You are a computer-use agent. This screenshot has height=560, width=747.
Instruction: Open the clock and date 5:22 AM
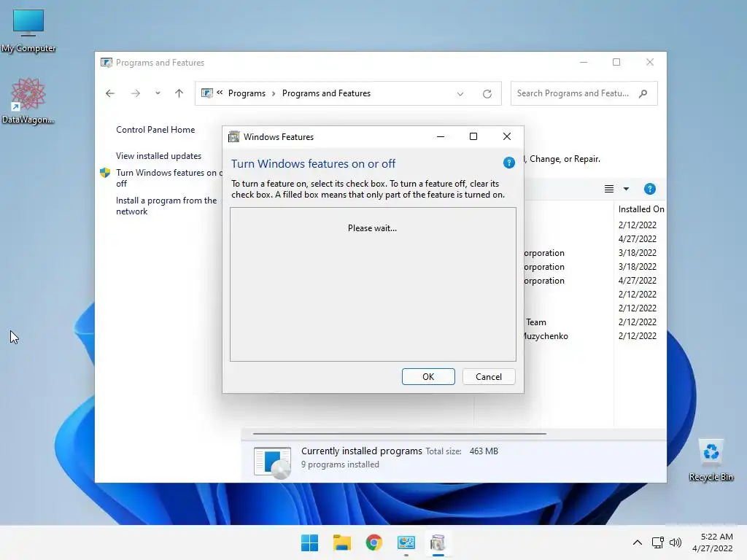point(712,542)
